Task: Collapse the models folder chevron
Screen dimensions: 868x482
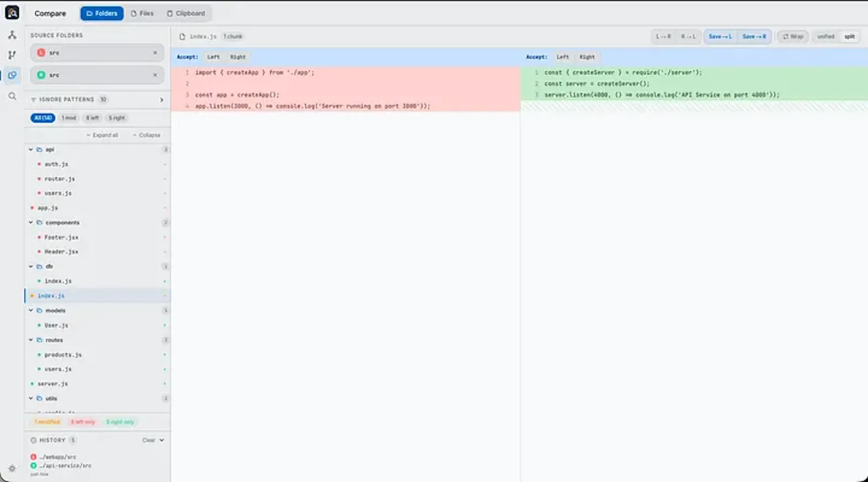Action: pyautogui.click(x=31, y=311)
